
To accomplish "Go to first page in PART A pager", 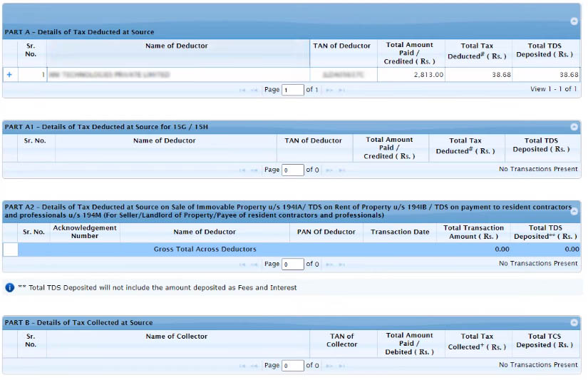I will point(242,90).
